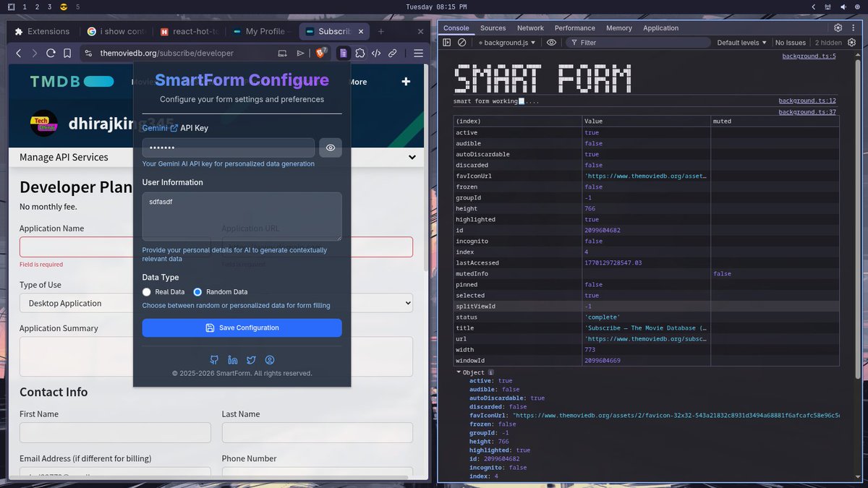The width and height of the screenshot is (868, 488).
Task: Click the profile icon in popup footer
Action: pyautogui.click(x=270, y=359)
